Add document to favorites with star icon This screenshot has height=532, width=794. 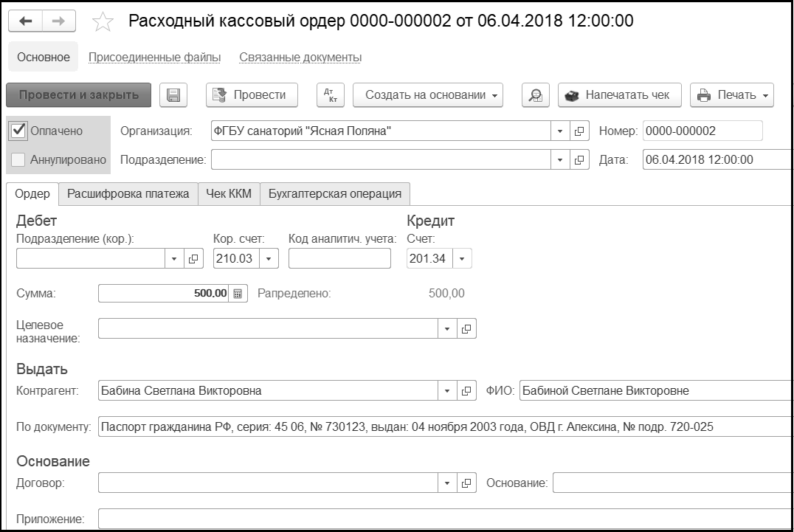pyautogui.click(x=103, y=21)
